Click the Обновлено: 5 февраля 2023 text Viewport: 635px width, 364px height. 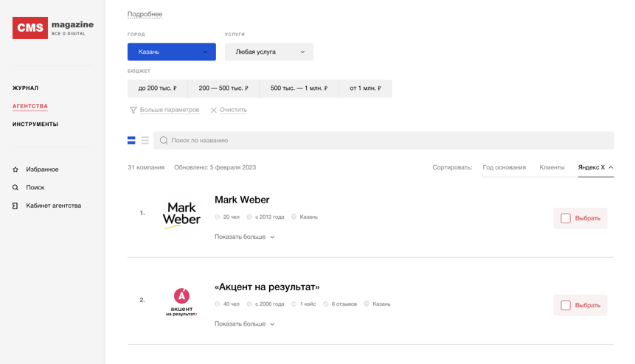pyautogui.click(x=215, y=167)
